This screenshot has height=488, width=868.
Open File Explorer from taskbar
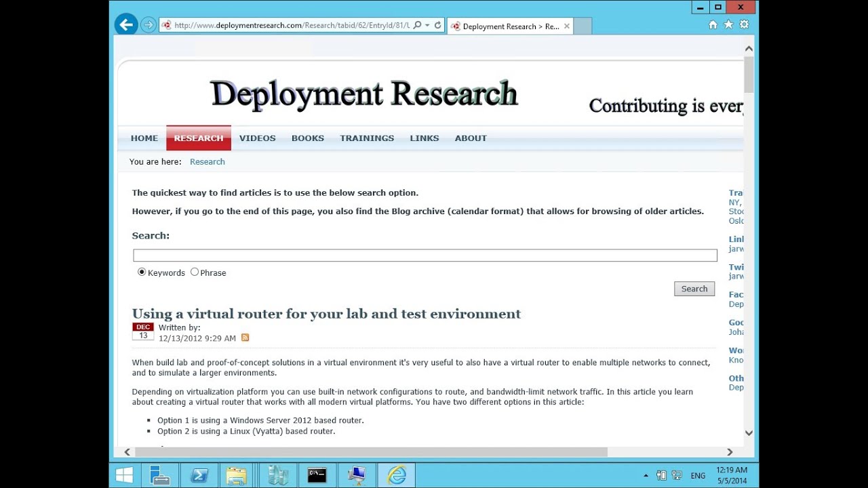click(x=237, y=475)
